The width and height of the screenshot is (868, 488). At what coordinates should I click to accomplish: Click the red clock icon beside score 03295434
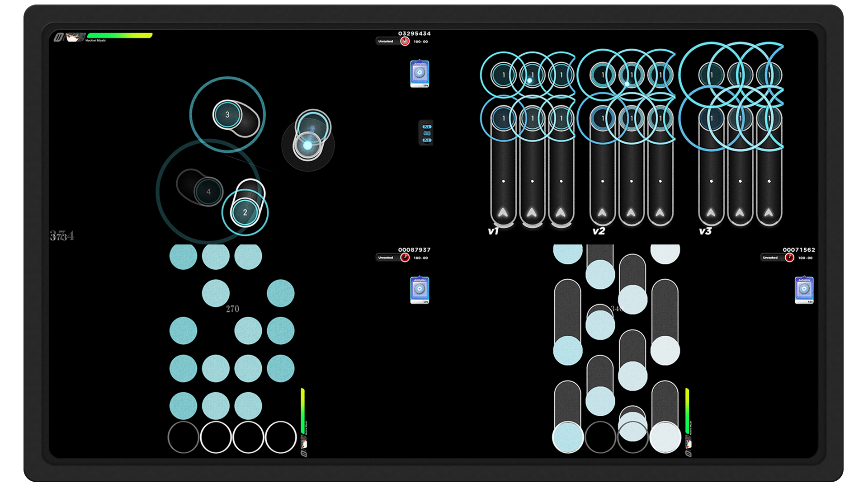405,41
